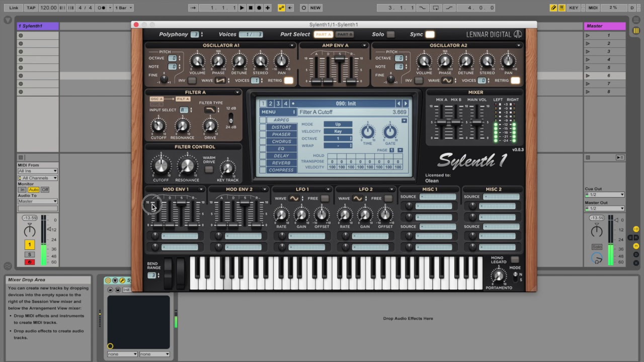Arm the Sylenth1 track for recording
This screenshot has height=362, width=644.
[x=30, y=261]
